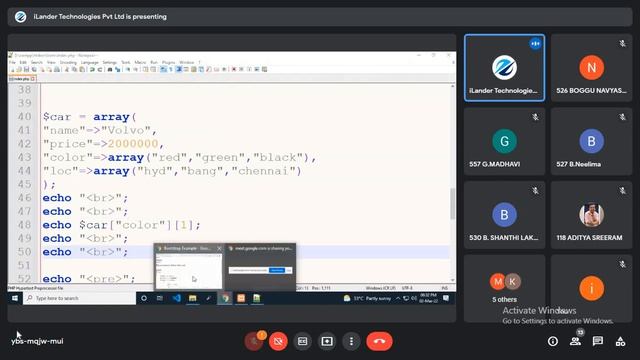
Task: Open File Explorer from taskbar
Action: click(x=192, y=298)
